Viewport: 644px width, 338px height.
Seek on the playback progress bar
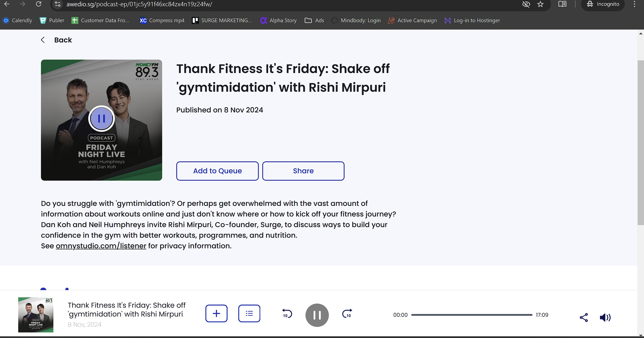pyautogui.click(x=472, y=315)
